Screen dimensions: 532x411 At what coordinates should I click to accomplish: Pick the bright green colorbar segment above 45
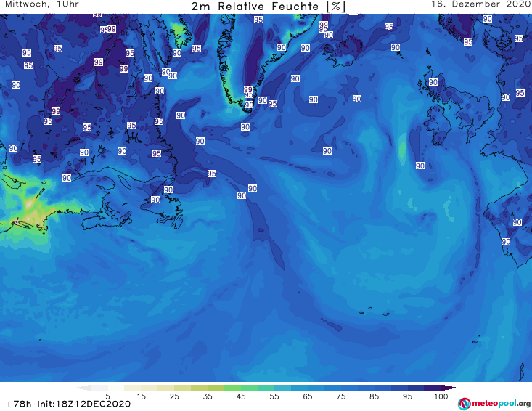pos(232,388)
